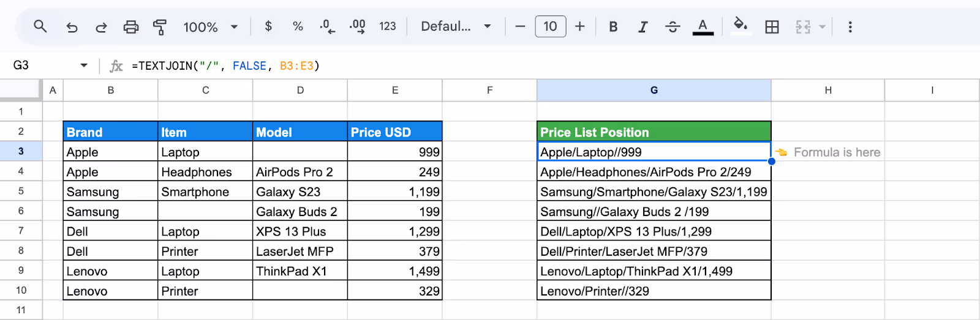The width and height of the screenshot is (980, 320).
Task: Decrease decimal places
Action: point(327,26)
